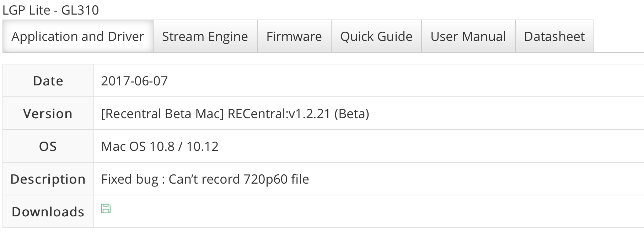Click the Mac OS 10.8 / 10.12 text
The image size is (644, 237).
[160, 146]
